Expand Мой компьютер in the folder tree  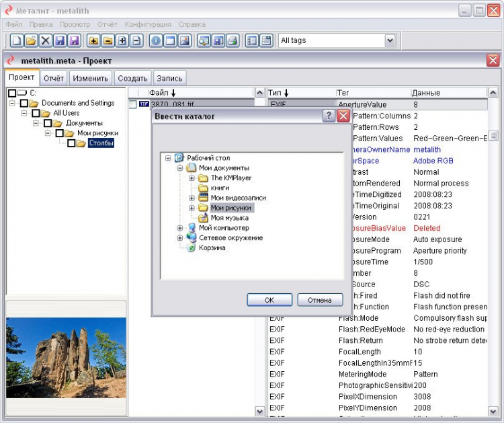pyautogui.click(x=179, y=228)
